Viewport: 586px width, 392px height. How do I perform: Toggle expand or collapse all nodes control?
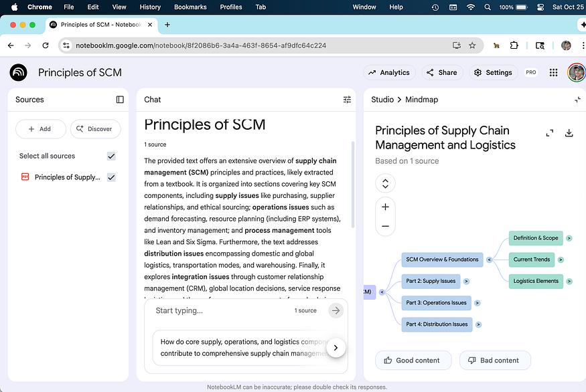(385, 183)
